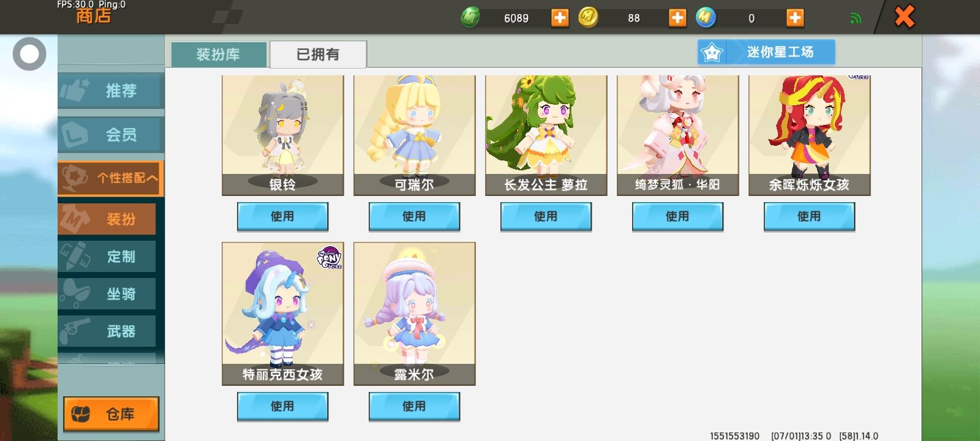Select the 定制 customization category
The height and width of the screenshot is (441, 980).
[x=107, y=257]
